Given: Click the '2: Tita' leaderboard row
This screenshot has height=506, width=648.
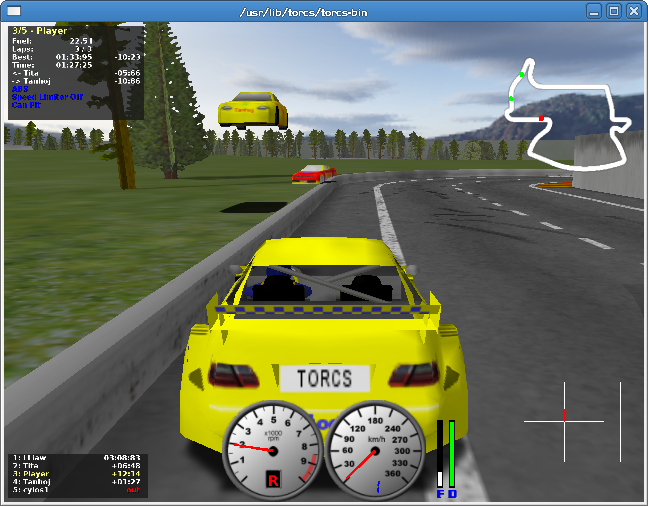Looking at the screenshot, I should (x=76, y=465).
